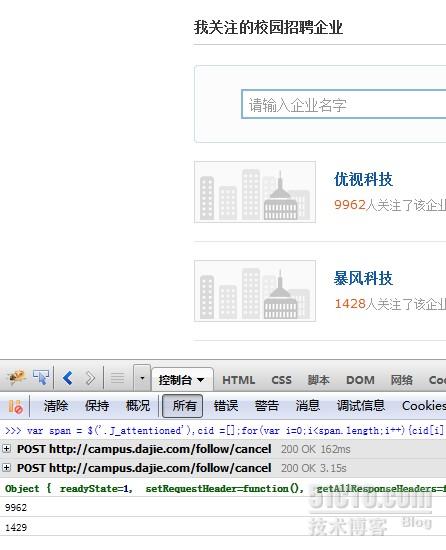Toggle the command line lines icon
This screenshot has width=446, height=550.
117,378
